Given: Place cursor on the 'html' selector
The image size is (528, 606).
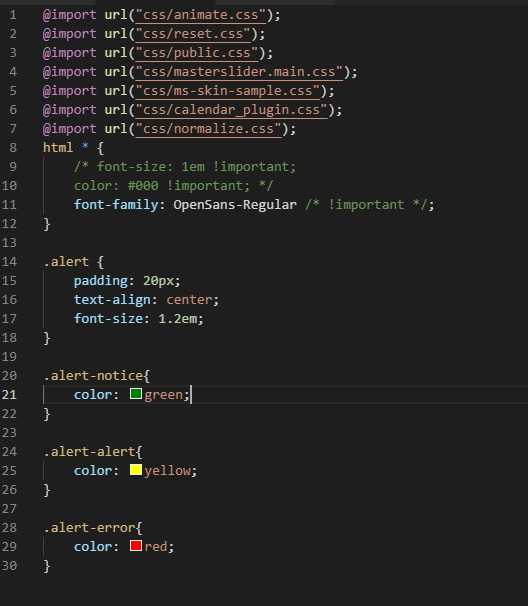Looking at the screenshot, I should 58,147.
